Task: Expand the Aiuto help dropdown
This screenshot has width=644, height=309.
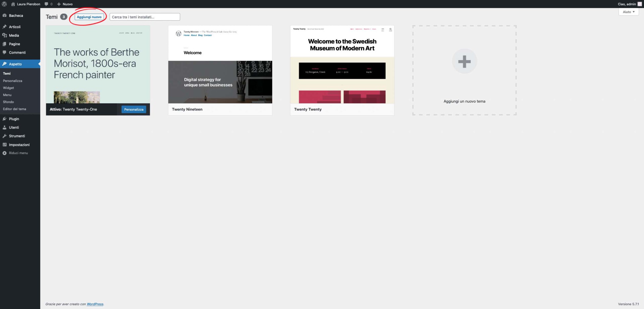Action: point(629,12)
